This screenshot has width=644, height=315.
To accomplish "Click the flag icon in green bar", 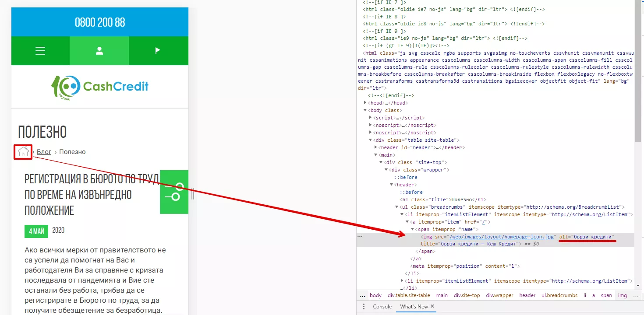I will 158,51.
